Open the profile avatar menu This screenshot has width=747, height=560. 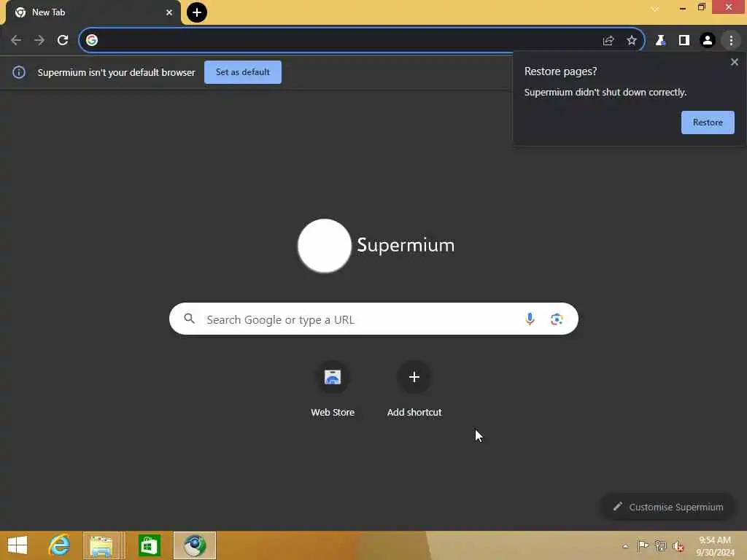(708, 41)
